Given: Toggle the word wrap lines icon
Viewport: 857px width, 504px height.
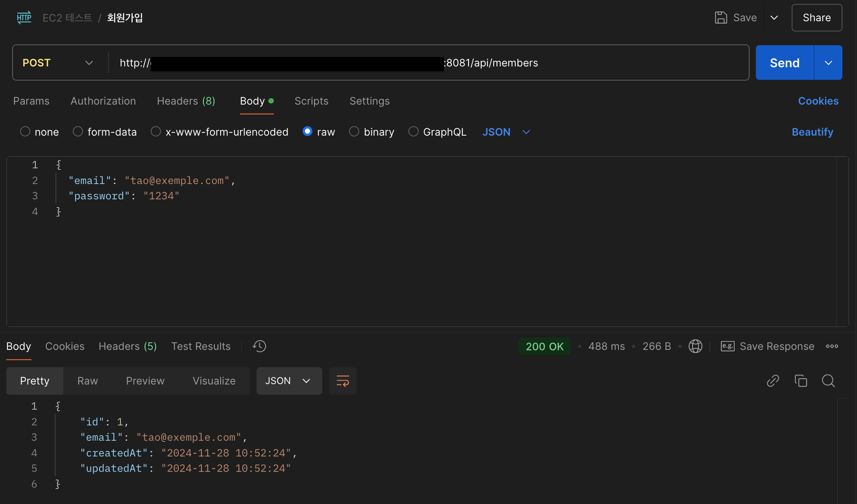Looking at the screenshot, I should 342,381.
